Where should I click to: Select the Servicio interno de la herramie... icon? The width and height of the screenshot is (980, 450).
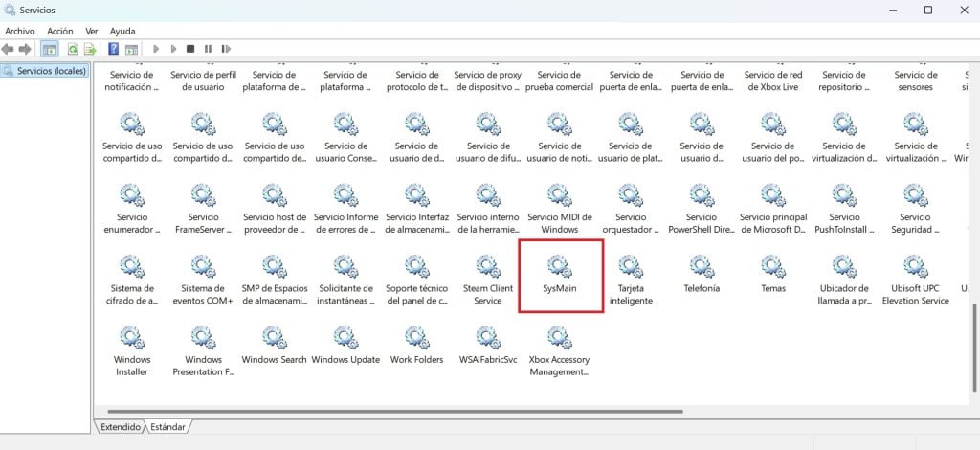tap(488, 195)
